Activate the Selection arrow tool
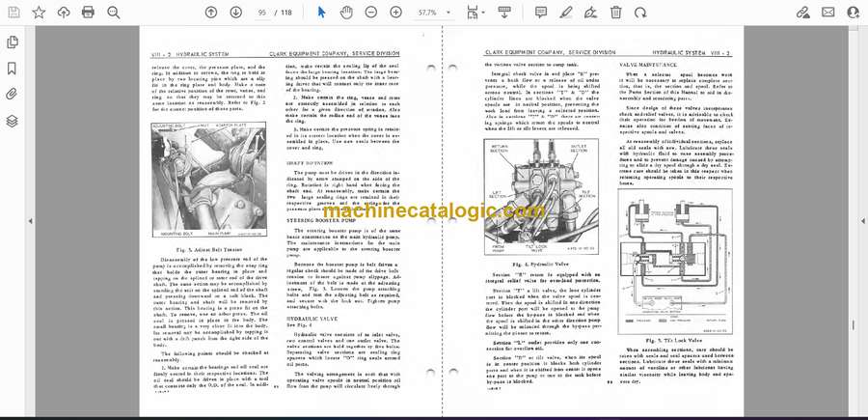This screenshot has height=420, width=868. (321, 13)
